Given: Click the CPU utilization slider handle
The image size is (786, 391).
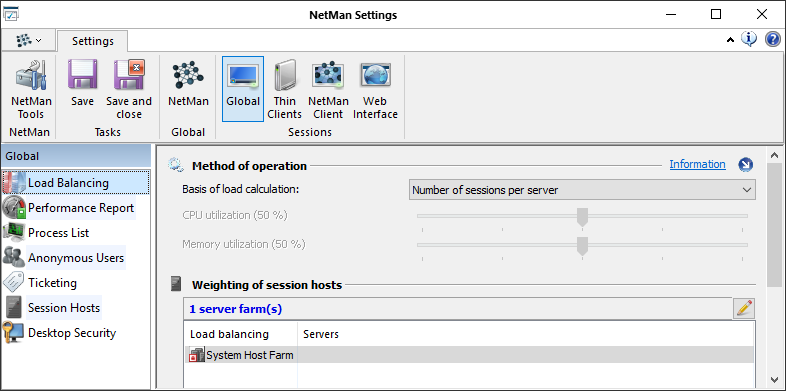Looking at the screenshot, I should tap(582, 217).
